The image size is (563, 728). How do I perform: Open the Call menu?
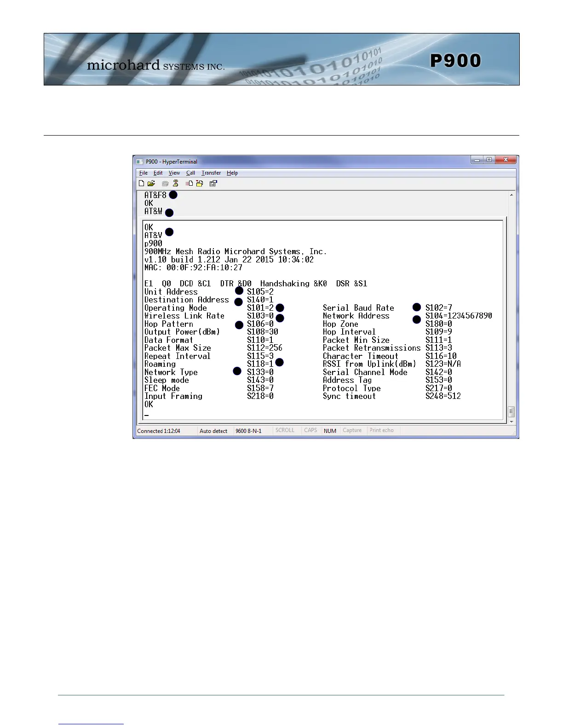point(190,173)
